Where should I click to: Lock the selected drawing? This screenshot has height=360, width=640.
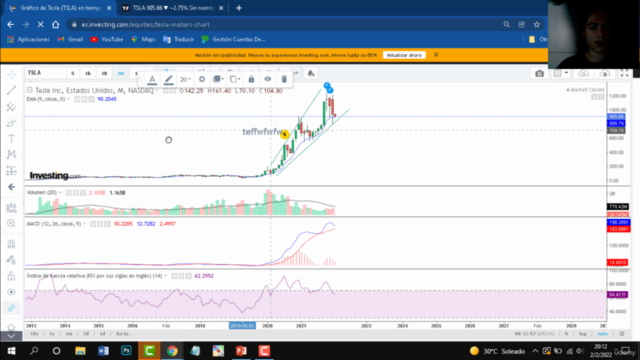251,79
